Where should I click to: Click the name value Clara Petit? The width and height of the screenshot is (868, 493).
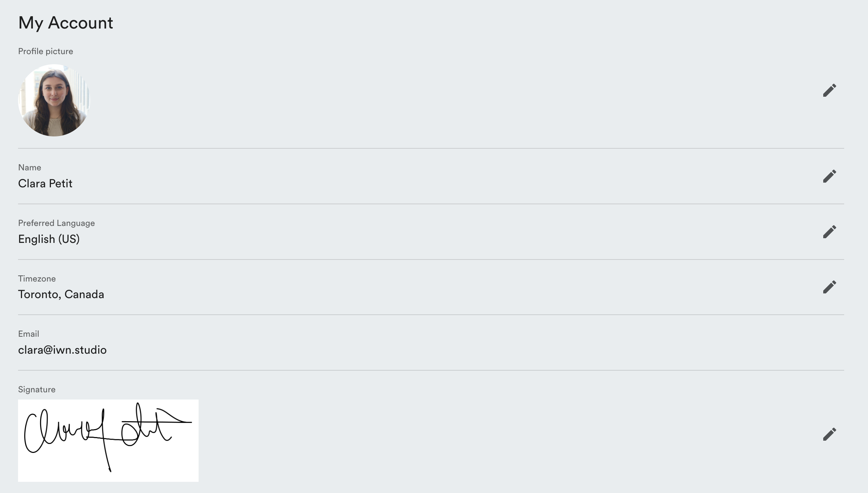click(45, 183)
